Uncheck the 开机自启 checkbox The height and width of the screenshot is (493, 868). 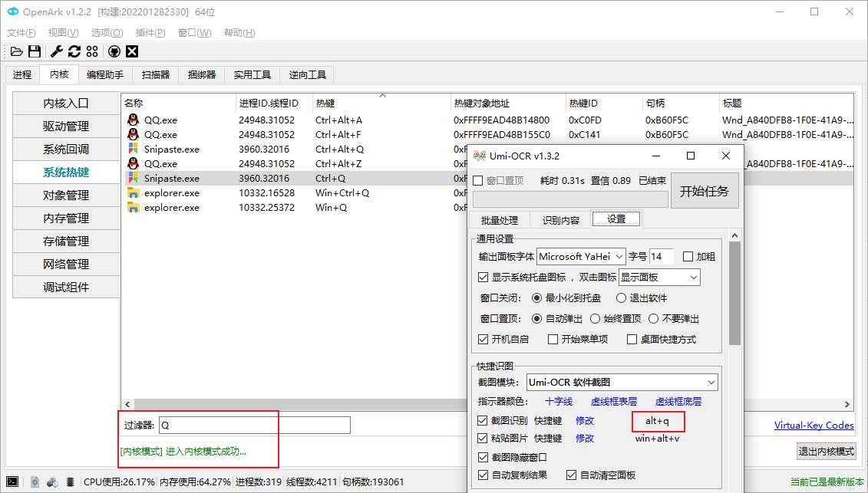pos(483,339)
